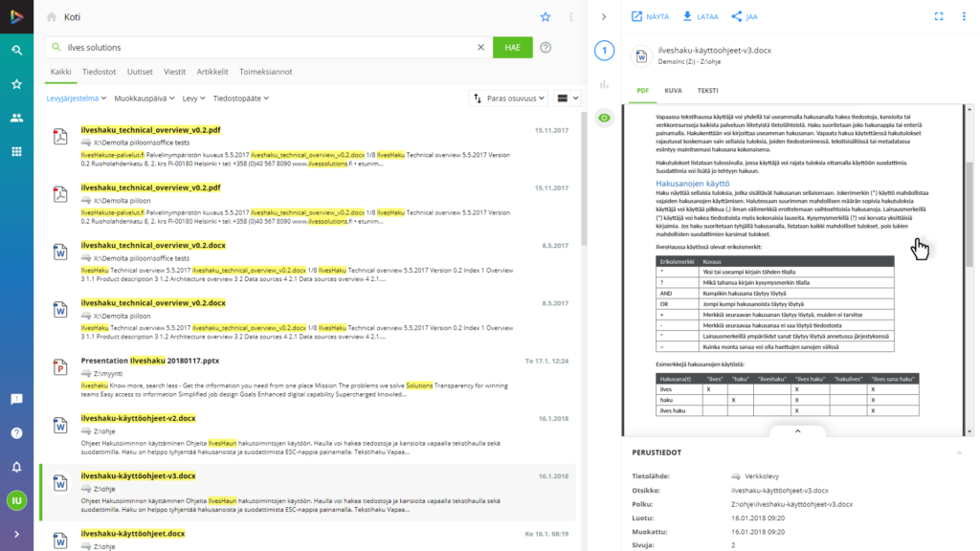Click the preview document scrollbar
The image size is (980, 551).
(x=969, y=213)
